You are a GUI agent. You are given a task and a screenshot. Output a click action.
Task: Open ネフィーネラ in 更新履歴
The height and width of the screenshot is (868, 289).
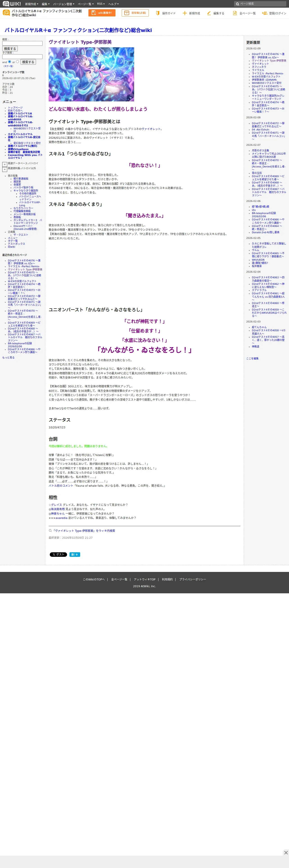click(259, 67)
